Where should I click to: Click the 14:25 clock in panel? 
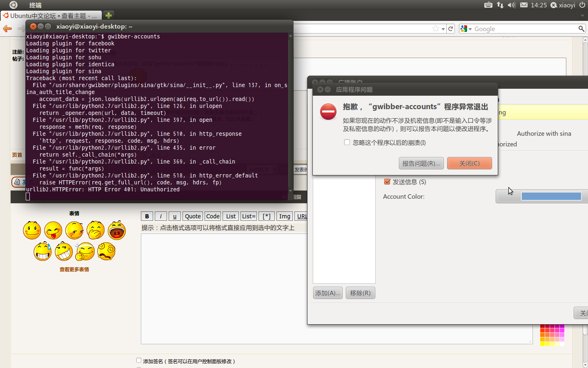[539, 5]
